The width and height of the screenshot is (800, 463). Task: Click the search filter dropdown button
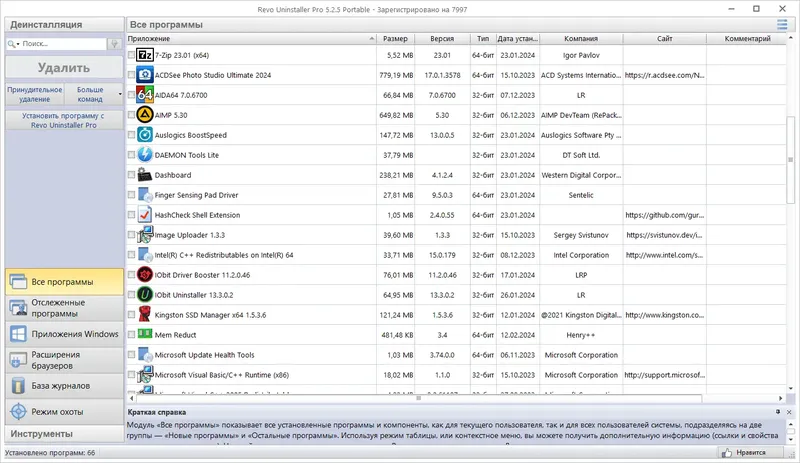[114, 44]
